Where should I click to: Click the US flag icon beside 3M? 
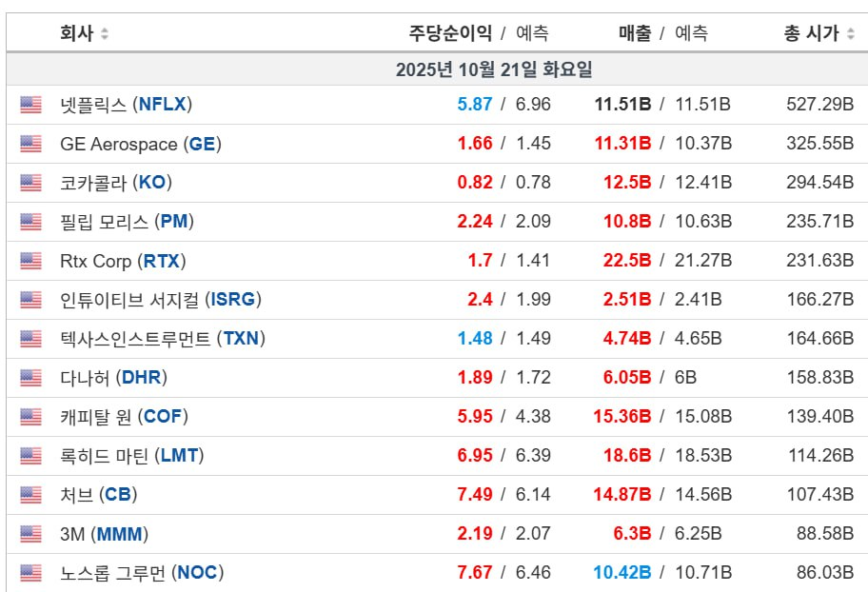(31, 534)
